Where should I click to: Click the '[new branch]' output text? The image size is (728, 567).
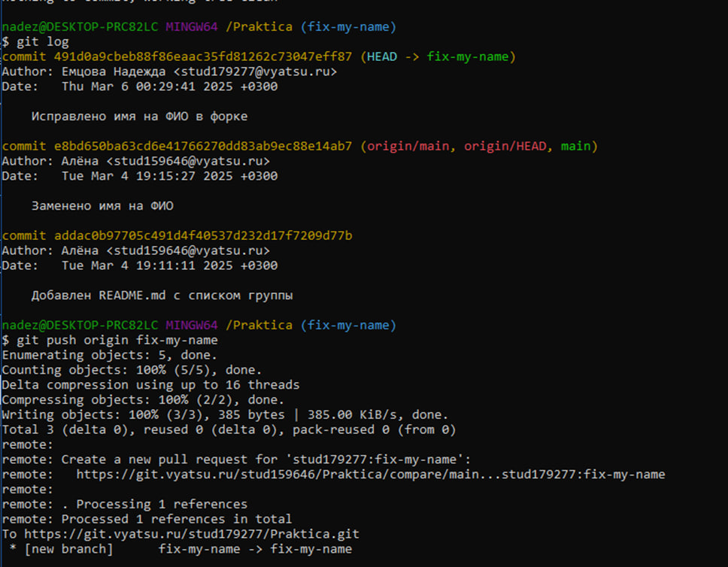point(65,549)
